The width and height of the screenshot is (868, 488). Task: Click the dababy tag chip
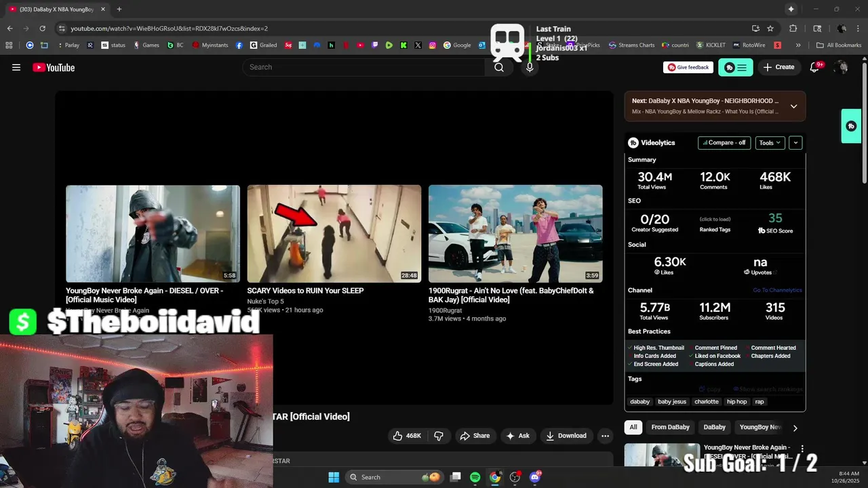(x=640, y=402)
